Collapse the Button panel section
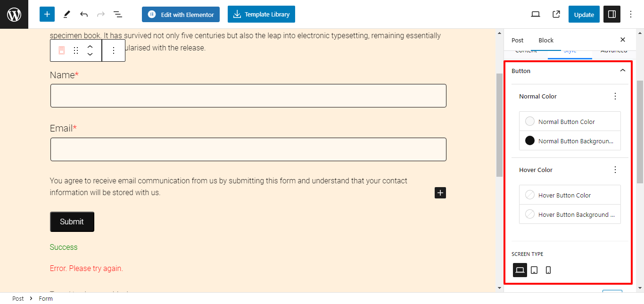Viewport: 644px width, 304px height. coord(623,71)
